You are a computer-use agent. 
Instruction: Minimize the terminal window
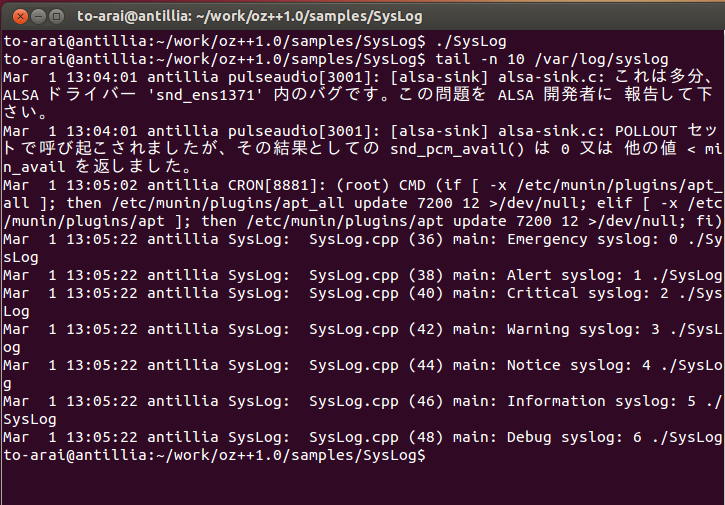coord(38,17)
